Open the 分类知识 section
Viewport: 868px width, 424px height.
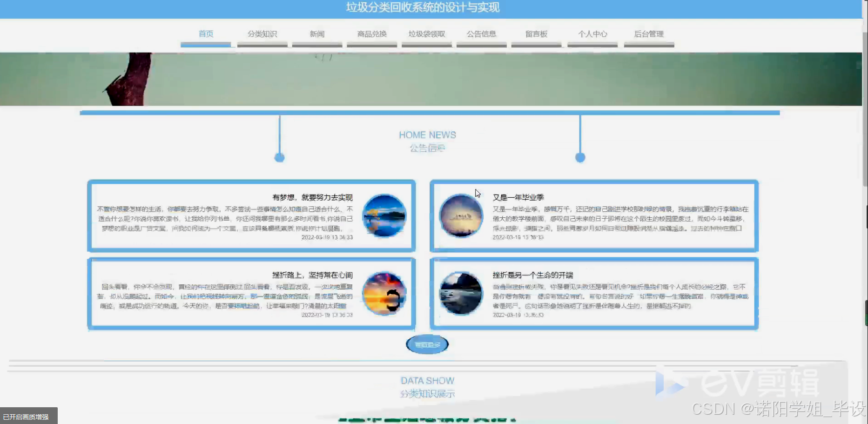262,34
